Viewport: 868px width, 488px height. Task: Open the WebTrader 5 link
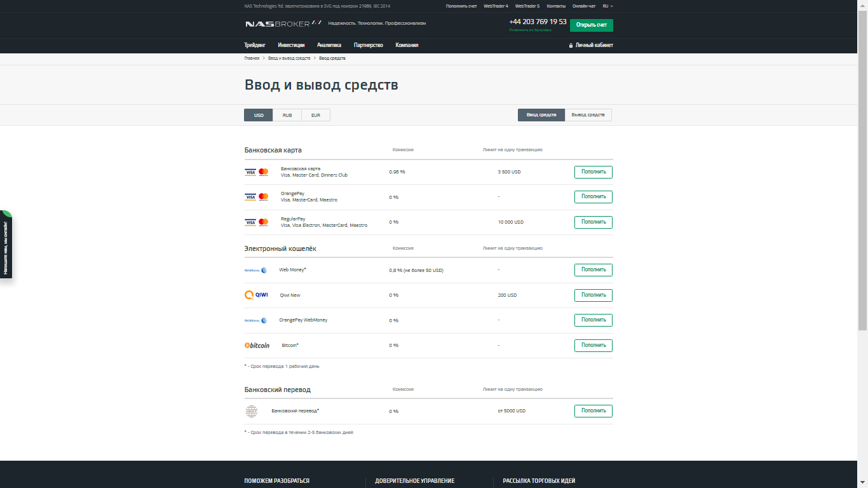point(527,6)
